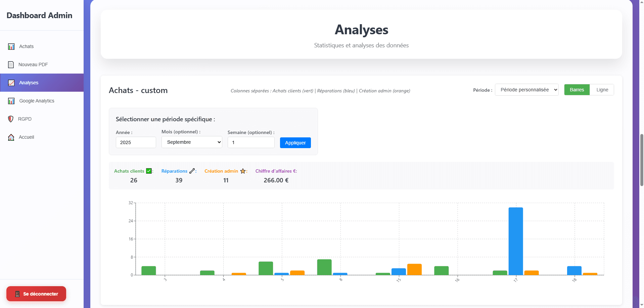The height and width of the screenshot is (308, 644).
Task: Click the green Achats bar for day 3
Action: tap(149, 270)
